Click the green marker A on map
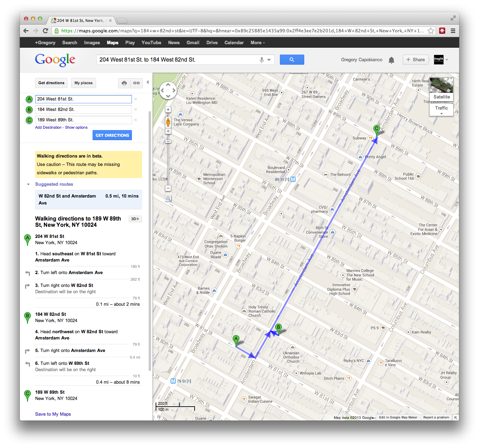479x448 pixels. point(236,340)
